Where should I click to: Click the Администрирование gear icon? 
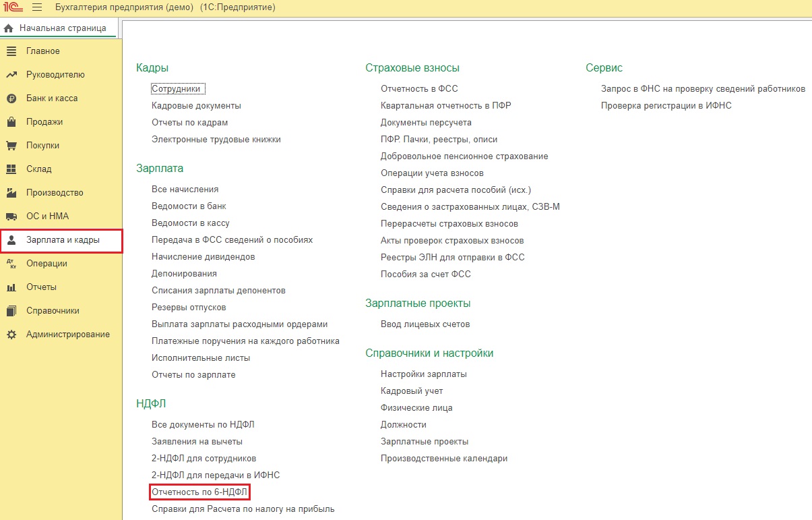[11, 335]
